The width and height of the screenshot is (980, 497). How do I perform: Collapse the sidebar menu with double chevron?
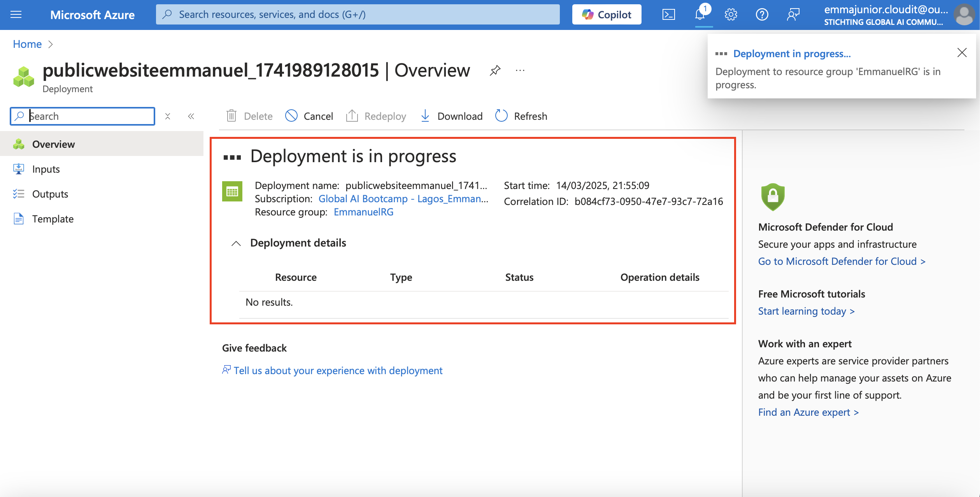click(x=191, y=116)
